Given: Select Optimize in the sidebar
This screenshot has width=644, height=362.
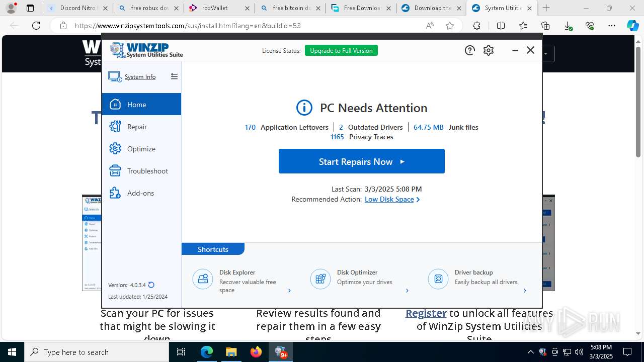Looking at the screenshot, I should 141,149.
